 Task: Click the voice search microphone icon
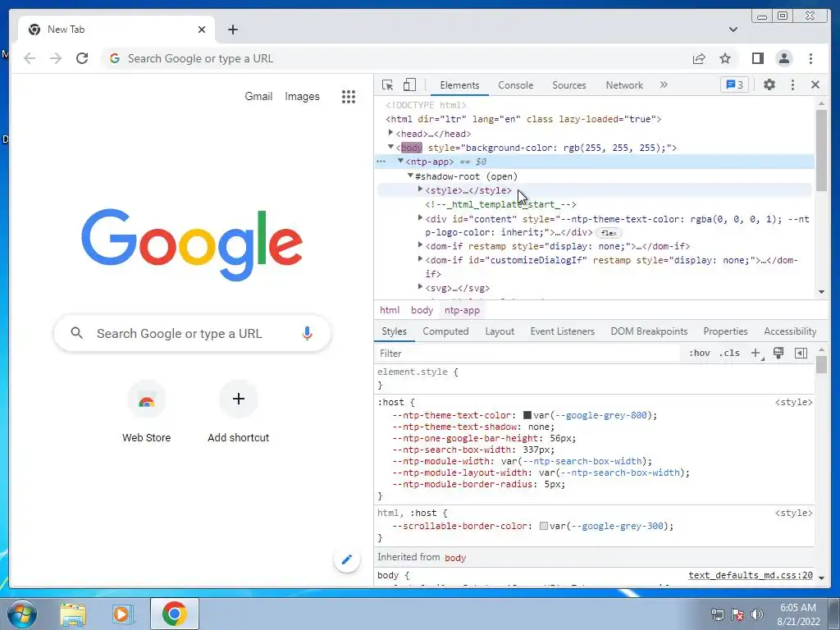(307, 333)
